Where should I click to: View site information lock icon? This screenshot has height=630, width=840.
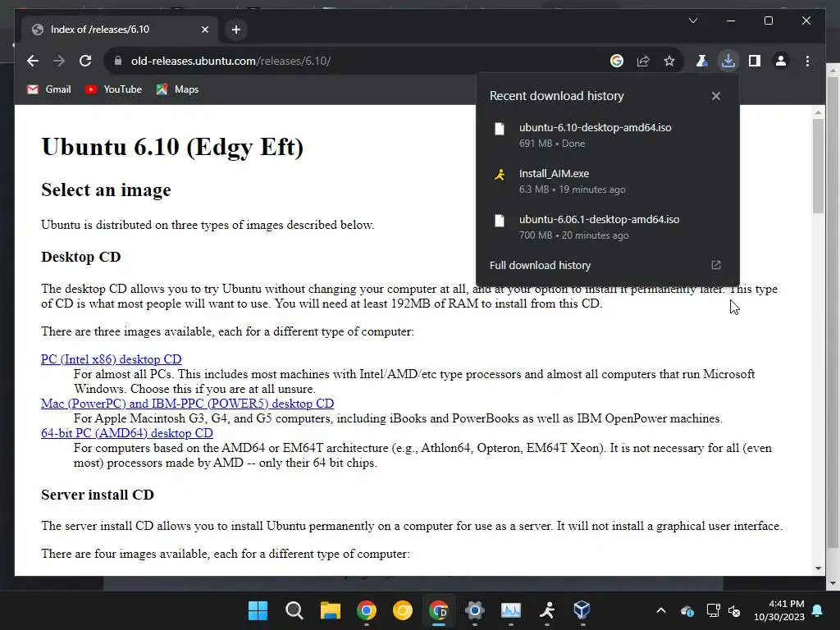pos(118,61)
